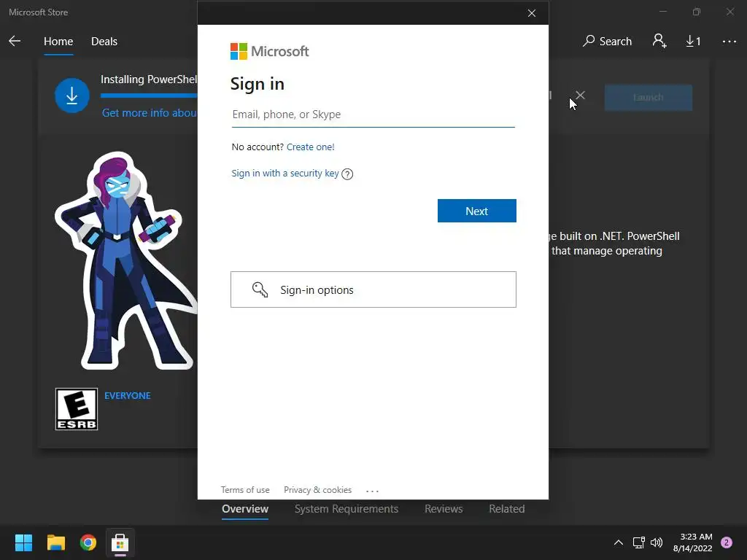Image resolution: width=747 pixels, height=560 pixels.
Task: Open the Windows Start menu
Action: [23, 542]
